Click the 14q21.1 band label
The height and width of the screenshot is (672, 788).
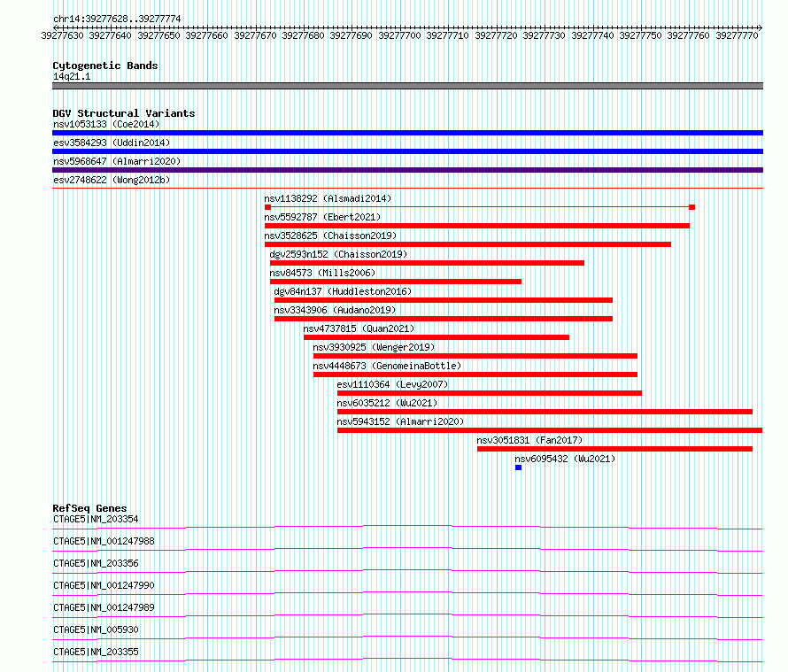[72, 76]
